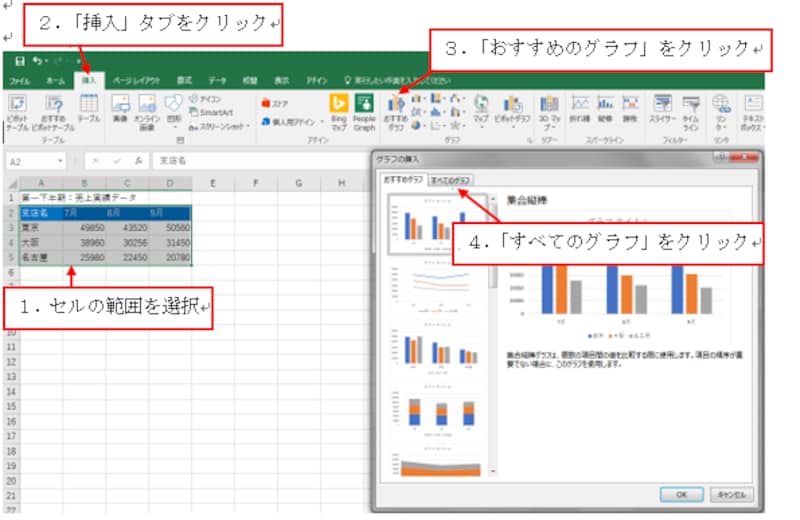
Task: Insert a ピボットテーブル from the ribbon
Action: pyautogui.click(x=17, y=113)
